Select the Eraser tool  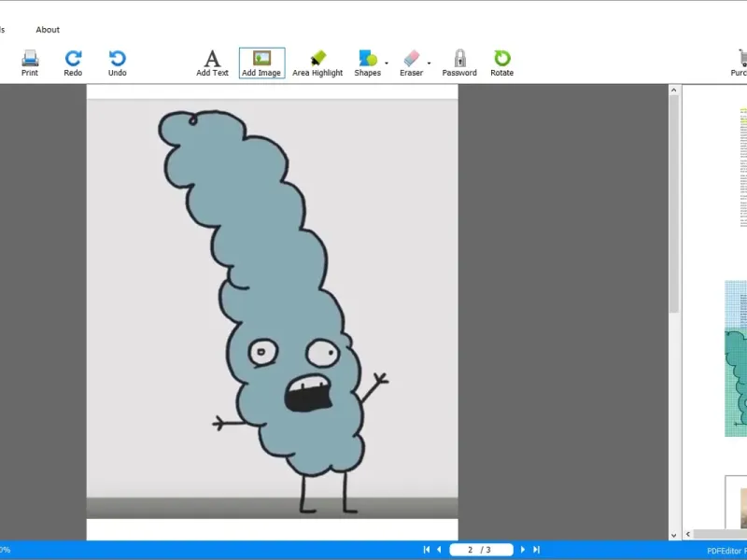[411, 63]
